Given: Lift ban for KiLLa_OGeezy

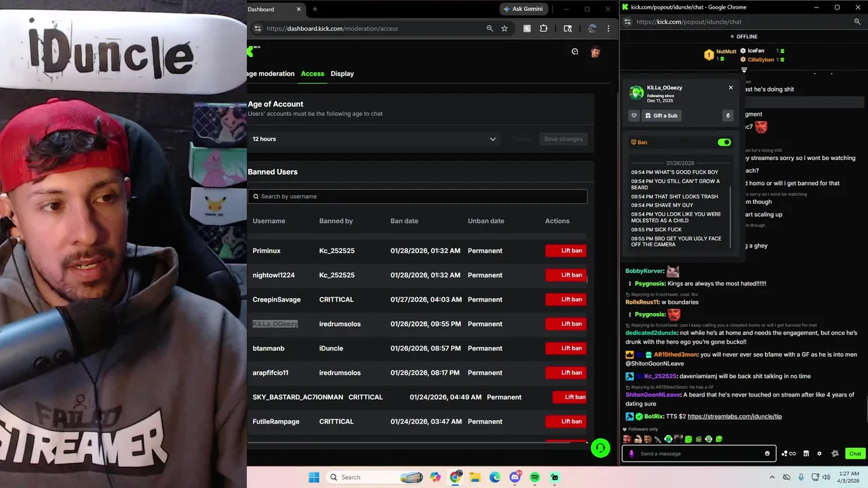Looking at the screenshot, I should point(566,324).
